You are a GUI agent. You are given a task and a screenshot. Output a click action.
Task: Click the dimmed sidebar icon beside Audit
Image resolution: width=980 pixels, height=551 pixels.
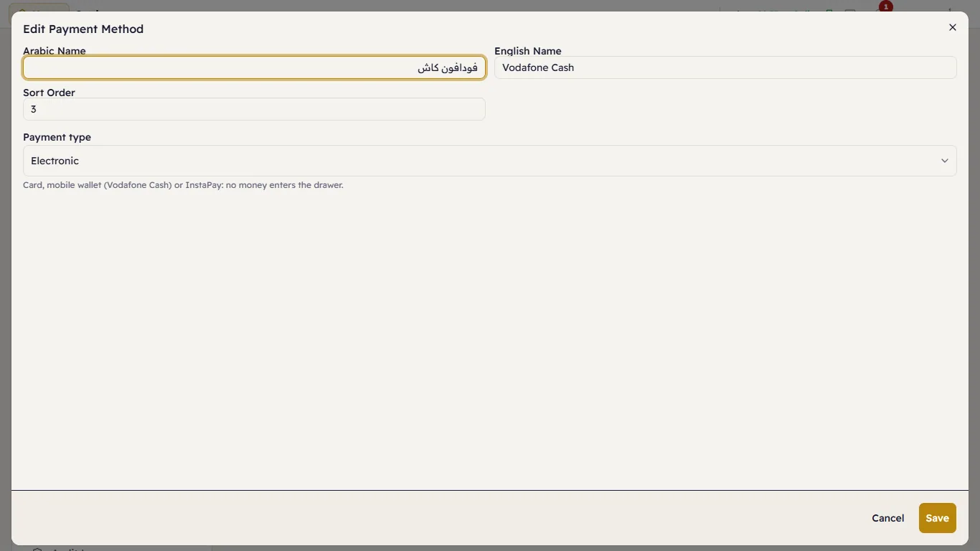pos(37,549)
